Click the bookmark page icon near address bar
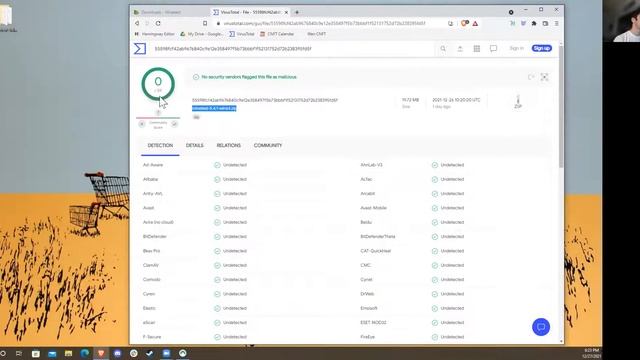 point(205,23)
